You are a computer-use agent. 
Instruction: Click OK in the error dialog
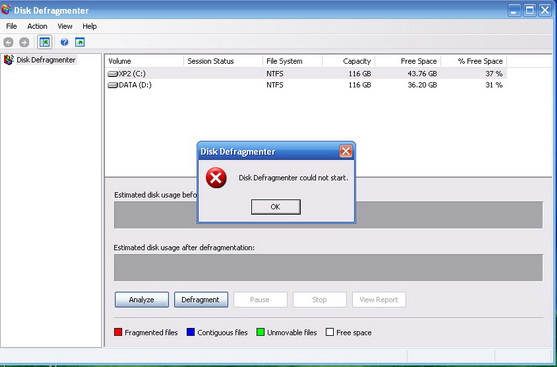point(276,207)
